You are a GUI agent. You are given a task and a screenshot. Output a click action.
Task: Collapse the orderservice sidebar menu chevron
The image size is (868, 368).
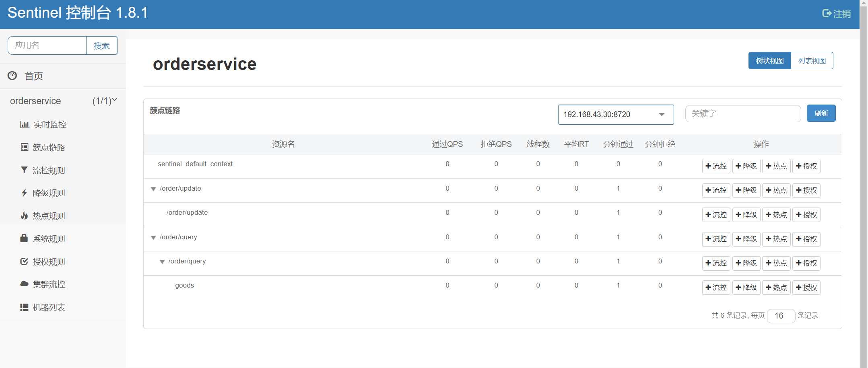115,100
